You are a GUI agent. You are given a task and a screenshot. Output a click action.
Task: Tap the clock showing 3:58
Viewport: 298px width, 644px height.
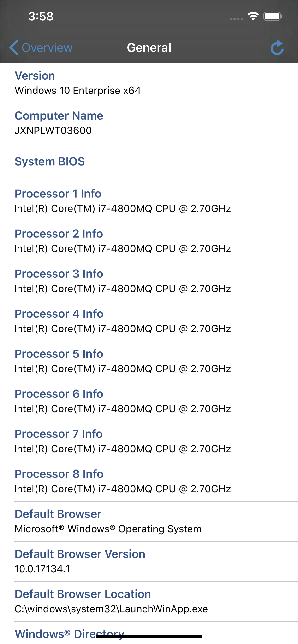coord(41,16)
